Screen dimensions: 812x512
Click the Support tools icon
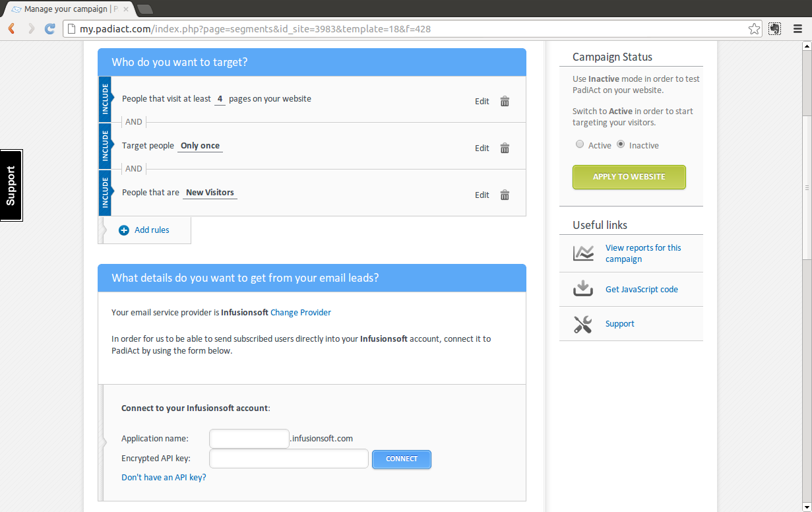(x=583, y=324)
